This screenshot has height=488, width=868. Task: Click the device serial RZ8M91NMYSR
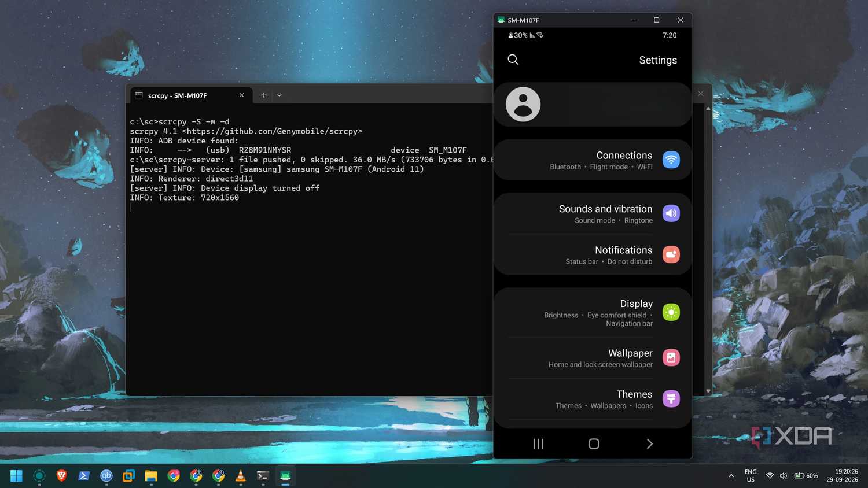[265, 150]
